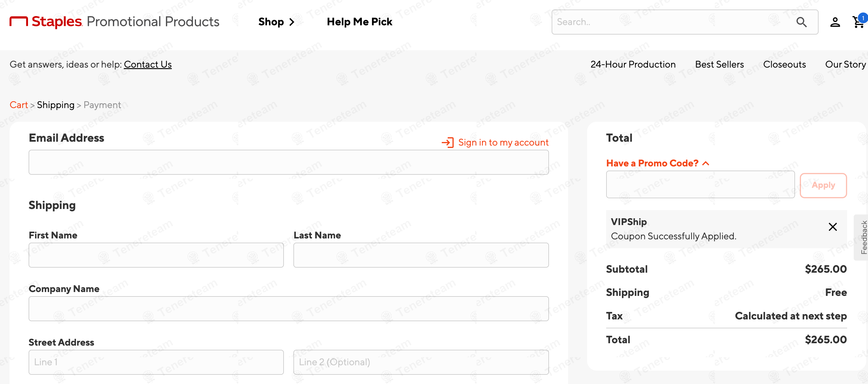
Task: Select the First Name field
Action: 156,255
